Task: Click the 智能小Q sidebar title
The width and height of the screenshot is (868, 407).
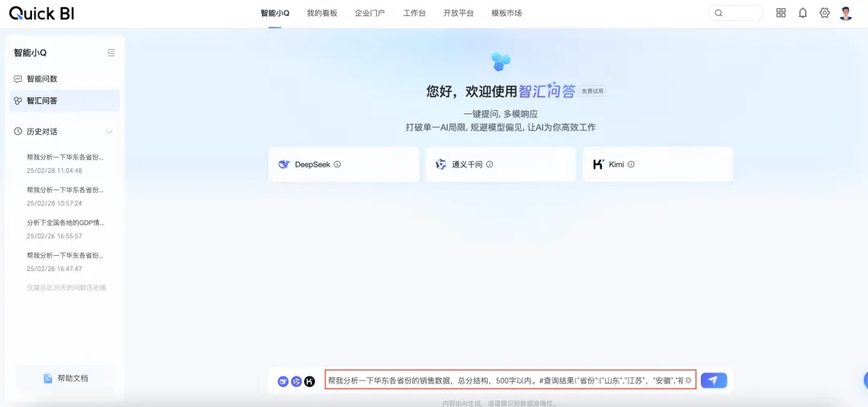Action: coord(31,53)
